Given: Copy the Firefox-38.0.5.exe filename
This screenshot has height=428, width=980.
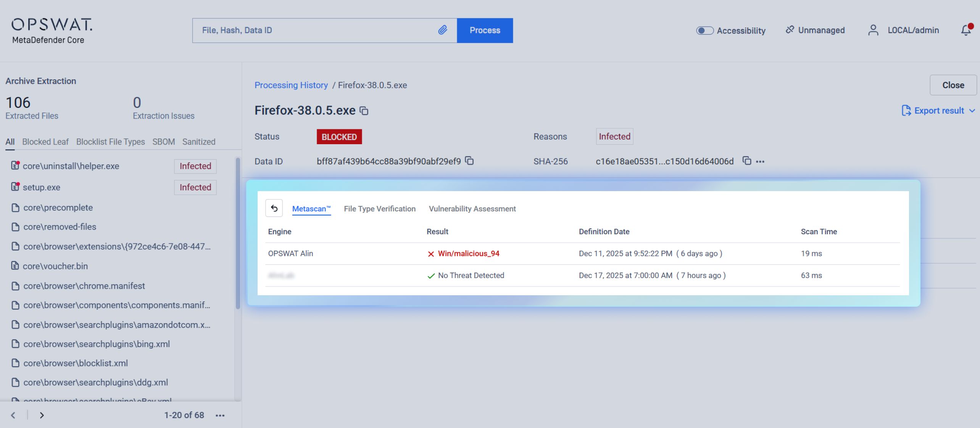Looking at the screenshot, I should pos(364,111).
